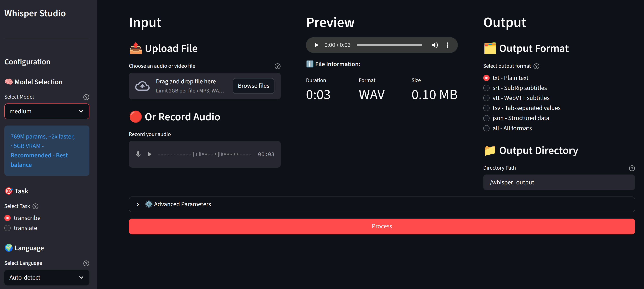Click the target icon beside Task
The height and width of the screenshot is (289, 644).
pos(9,191)
